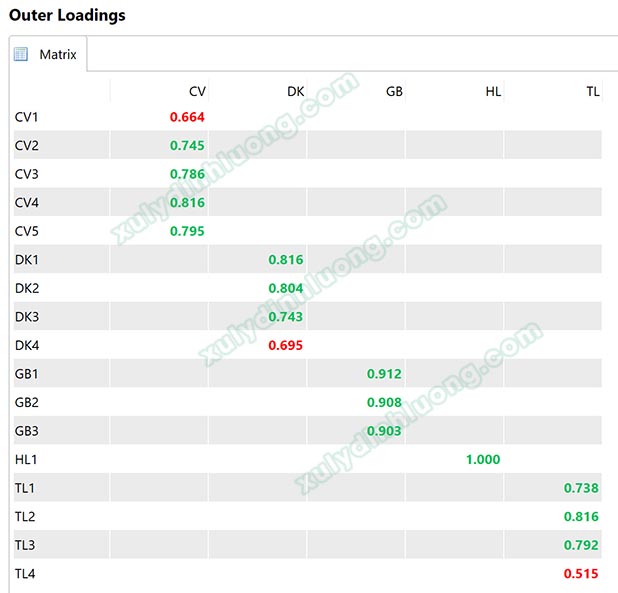Select the DK2 row label

coord(27,288)
